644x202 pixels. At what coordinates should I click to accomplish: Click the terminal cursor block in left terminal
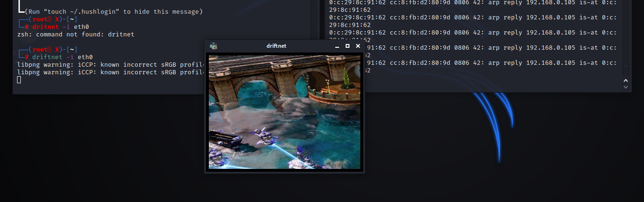(x=19, y=79)
